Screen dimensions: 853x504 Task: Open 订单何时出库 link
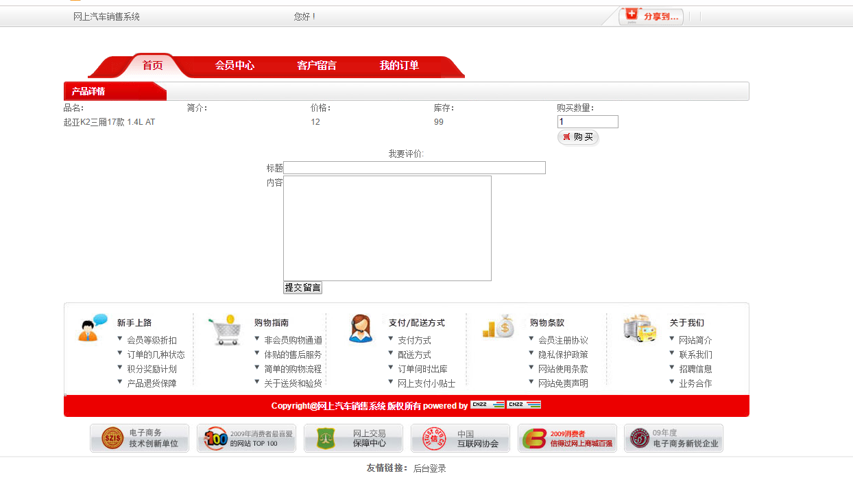[422, 369]
